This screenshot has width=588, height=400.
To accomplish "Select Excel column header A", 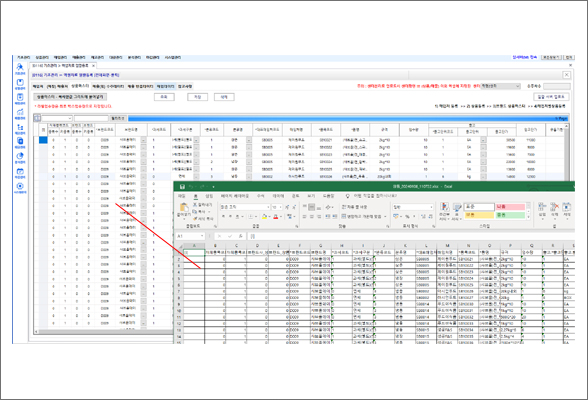I will (x=194, y=246).
